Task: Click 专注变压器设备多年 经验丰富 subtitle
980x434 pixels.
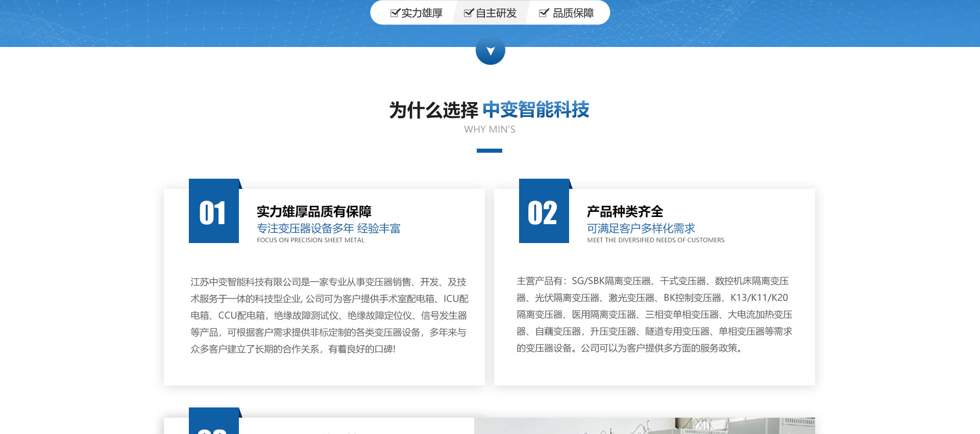Action: pos(329,228)
